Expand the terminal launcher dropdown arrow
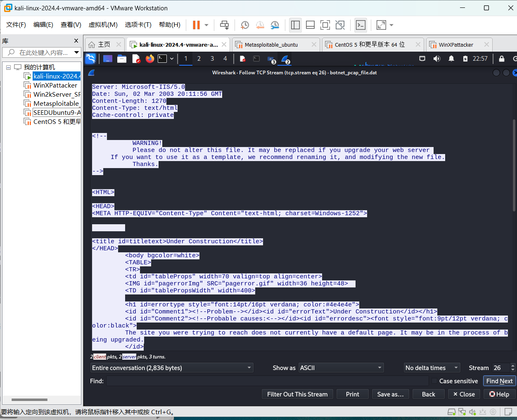 [172, 59]
